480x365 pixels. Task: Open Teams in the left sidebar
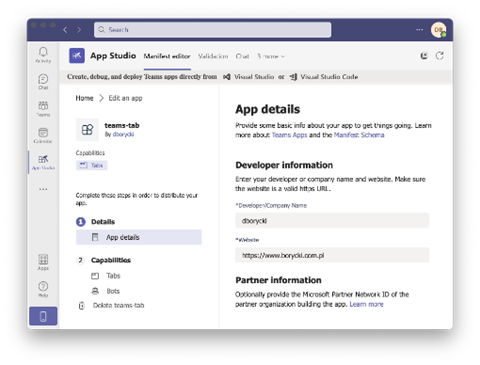[x=43, y=109]
